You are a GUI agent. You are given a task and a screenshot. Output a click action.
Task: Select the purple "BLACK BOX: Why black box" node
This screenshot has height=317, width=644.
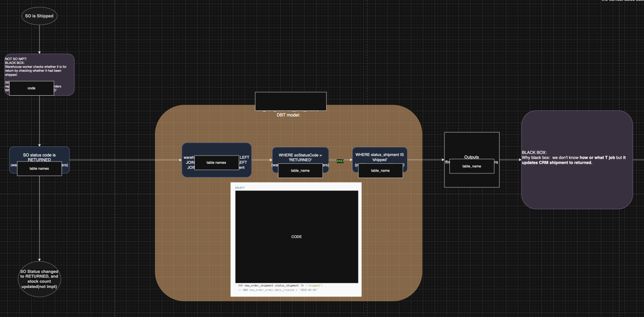pos(577,160)
